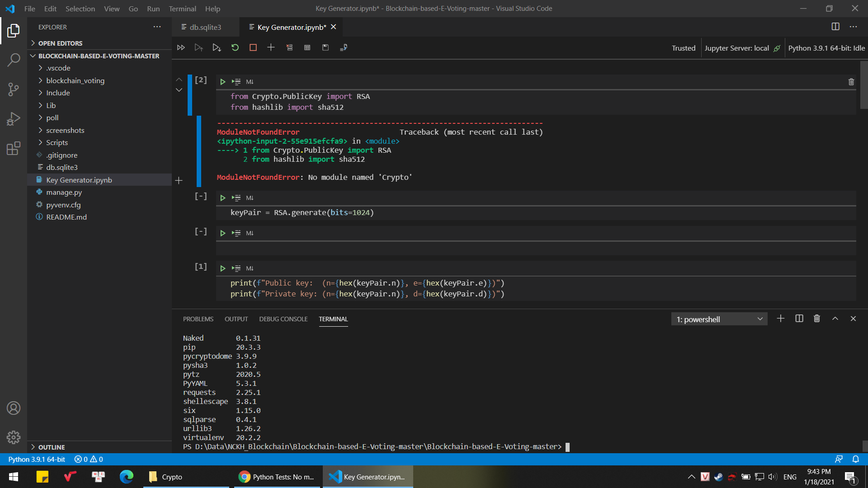The width and height of the screenshot is (868, 488).
Task: Toggle cell [−] collapse for cell block
Action: coord(200,196)
